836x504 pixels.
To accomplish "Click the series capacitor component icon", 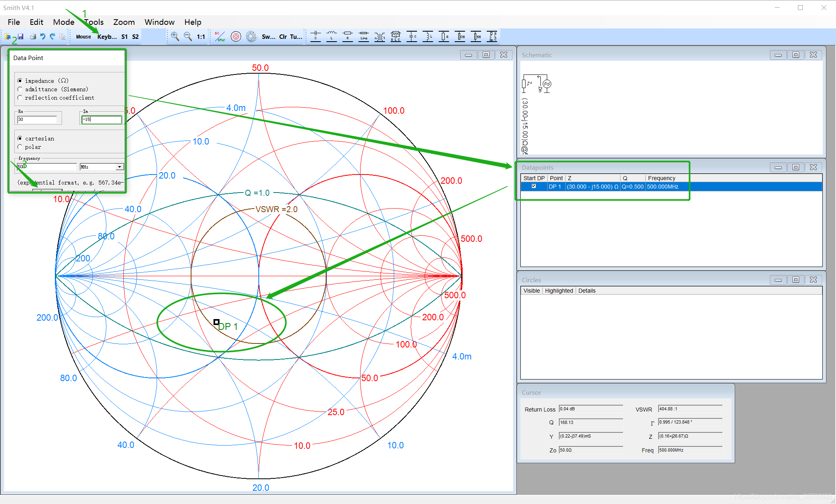I will 316,36.
